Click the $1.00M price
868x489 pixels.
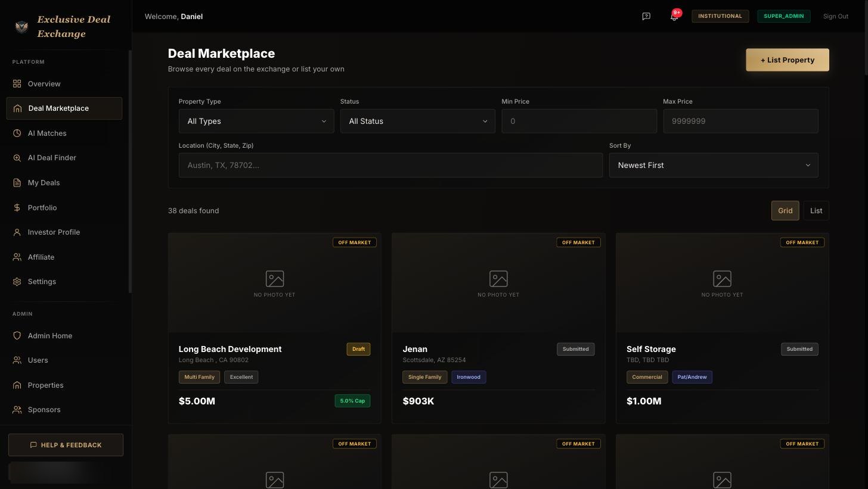click(x=644, y=401)
